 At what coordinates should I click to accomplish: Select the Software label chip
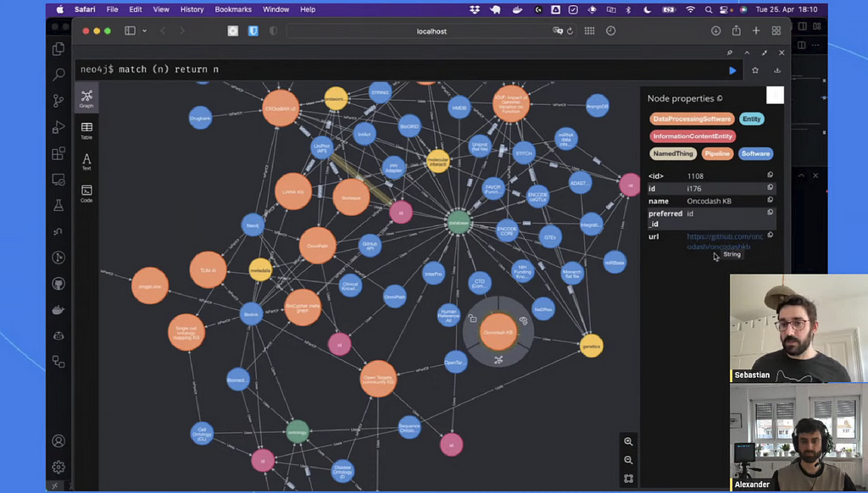(x=755, y=154)
